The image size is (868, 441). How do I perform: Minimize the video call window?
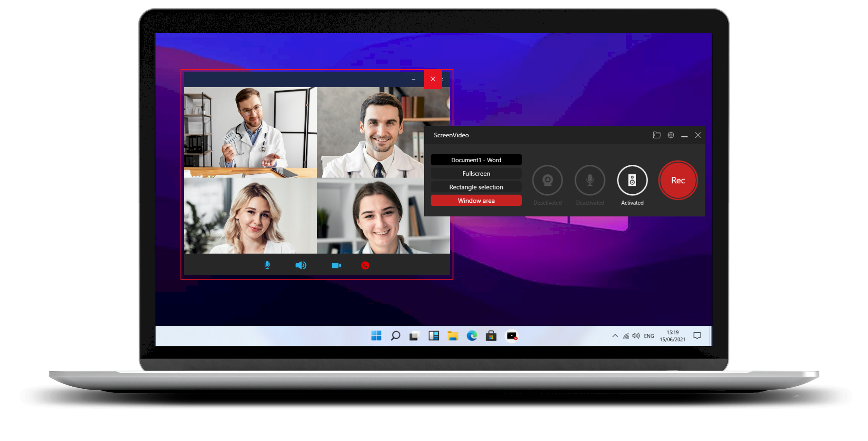point(413,79)
